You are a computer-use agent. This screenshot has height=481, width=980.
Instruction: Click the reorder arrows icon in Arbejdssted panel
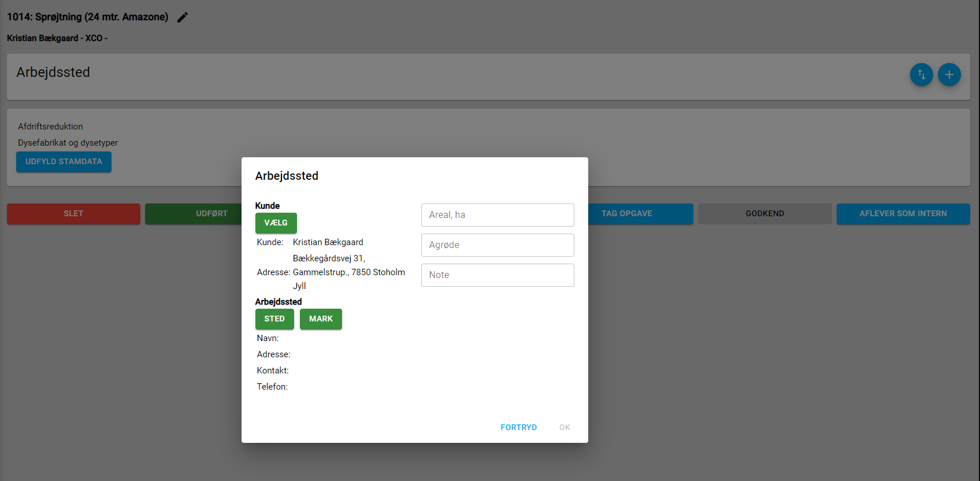pyautogui.click(x=921, y=75)
